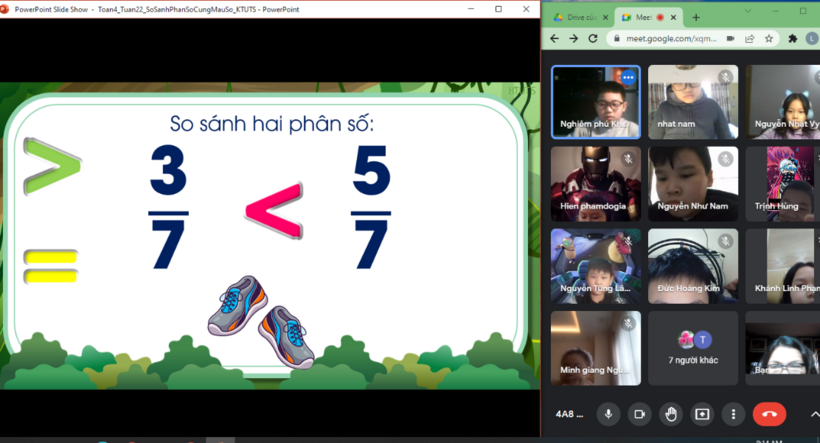Viewport: 820px width, 443px height.
Task: Leave the call with red button
Action: click(x=769, y=414)
